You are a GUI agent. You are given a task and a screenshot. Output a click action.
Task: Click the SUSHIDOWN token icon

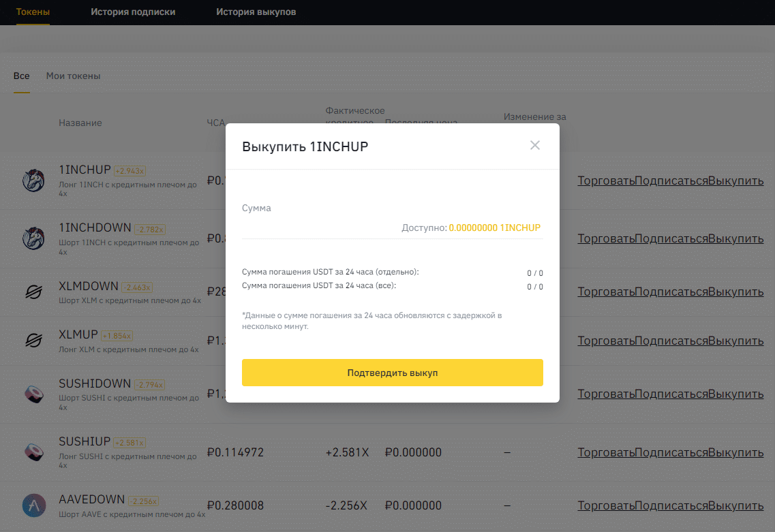33,394
